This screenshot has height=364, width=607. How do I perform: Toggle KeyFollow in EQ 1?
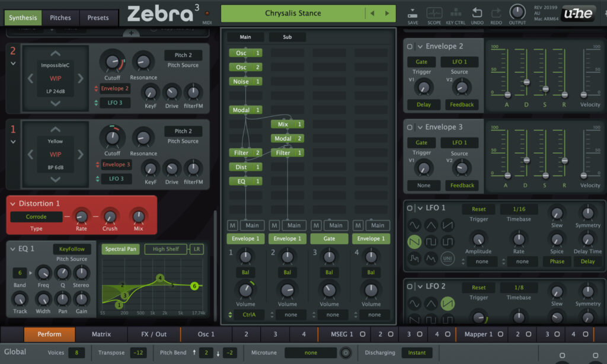coord(72,249)
